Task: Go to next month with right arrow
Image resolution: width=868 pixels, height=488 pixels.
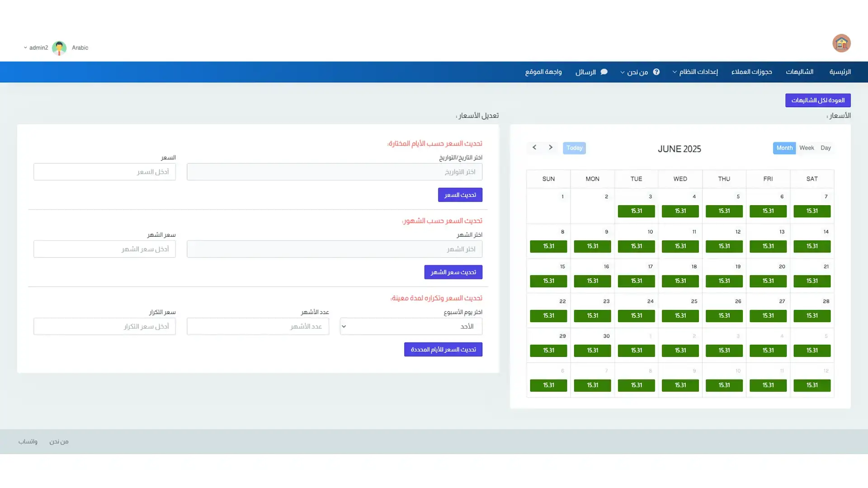Action: click(551, 147)
